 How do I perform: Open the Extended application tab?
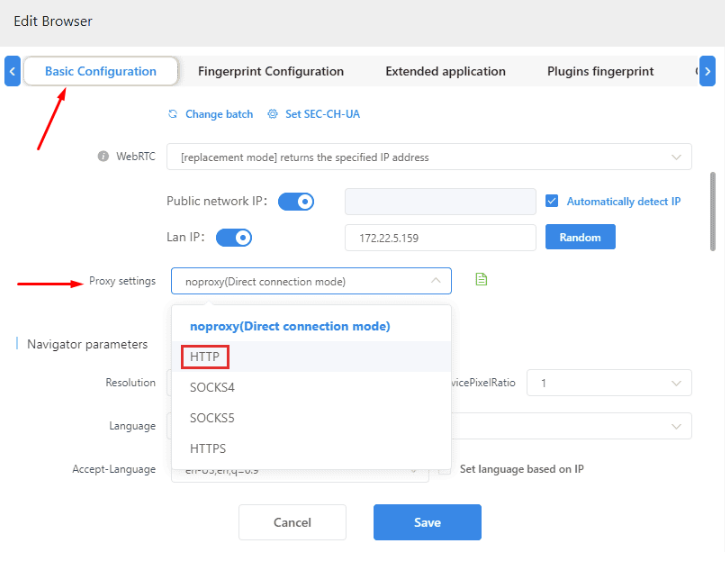point(445,71)
